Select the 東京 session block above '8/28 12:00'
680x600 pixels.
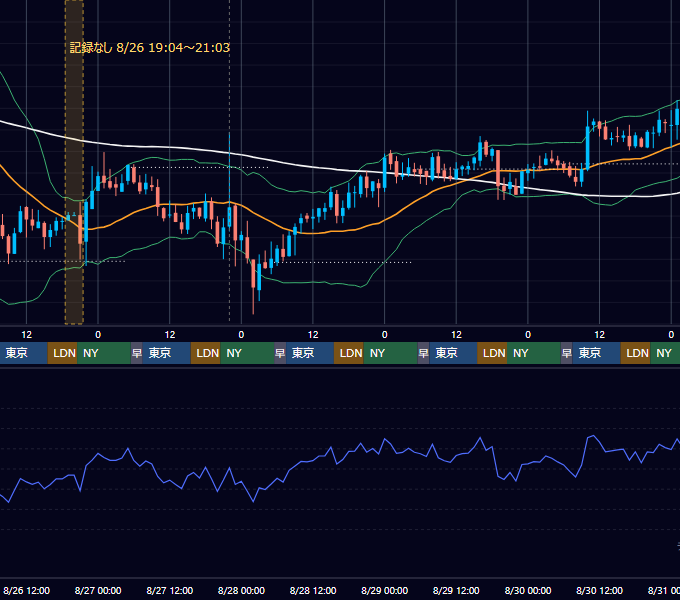point(310,353)
